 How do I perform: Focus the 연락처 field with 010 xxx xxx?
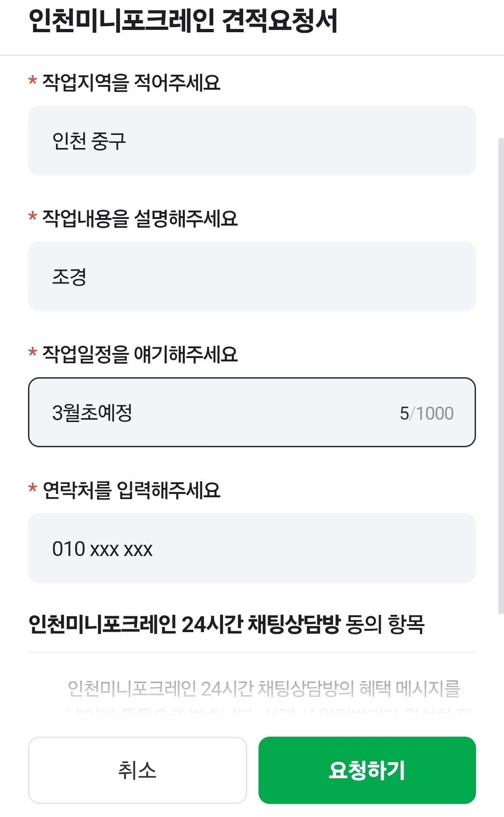click(x=252, y=548)
